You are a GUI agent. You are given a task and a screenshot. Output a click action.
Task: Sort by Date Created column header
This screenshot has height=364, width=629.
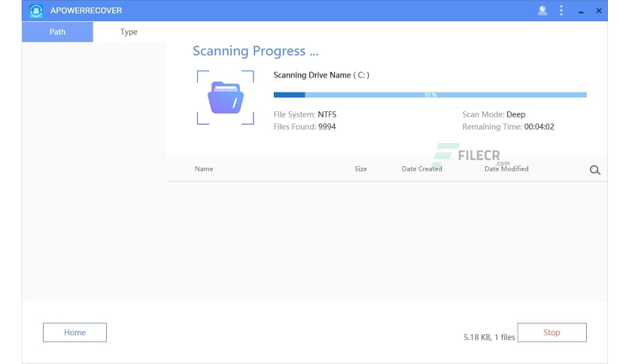pos(422,168)
